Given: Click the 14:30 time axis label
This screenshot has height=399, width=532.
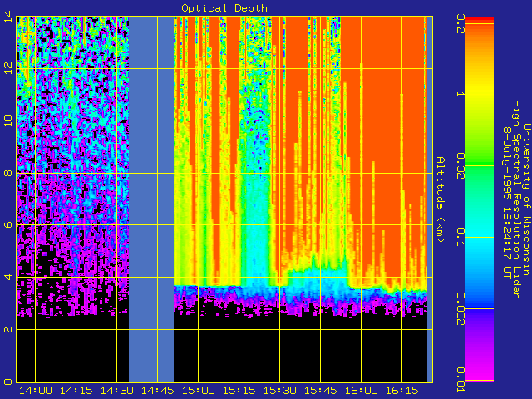Looking at the screenshot, I should [x=117, y=391].
